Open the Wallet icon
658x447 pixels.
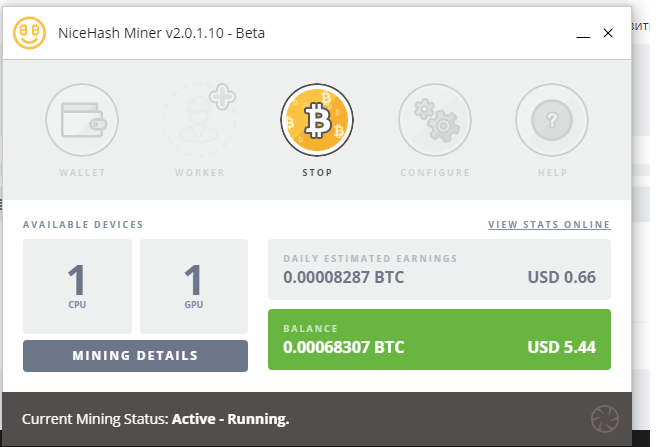pyautogui.click(x=82, y=120)
